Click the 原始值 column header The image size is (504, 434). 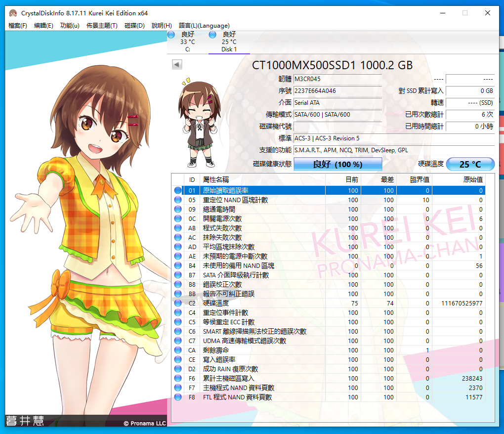[x=472, y=179]
